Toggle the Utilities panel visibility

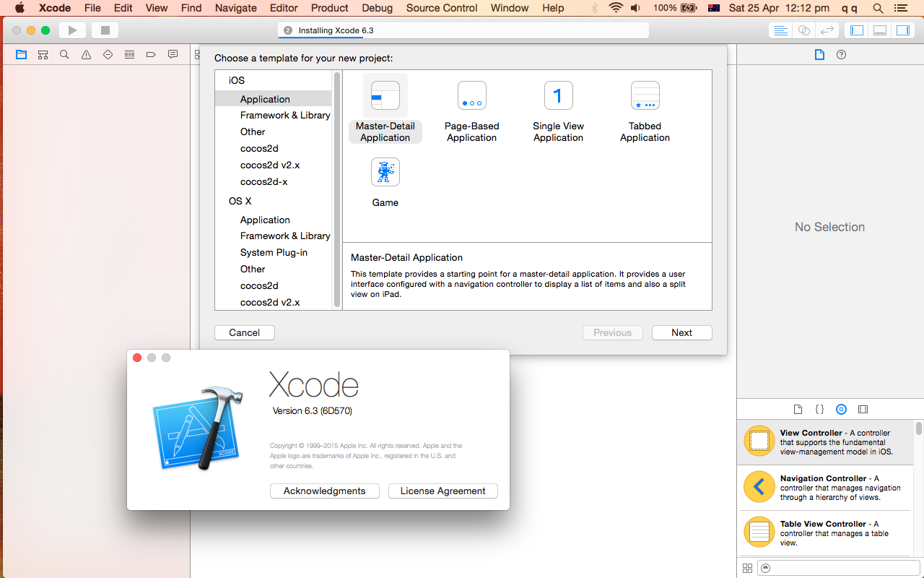pyautogui.click(x=903, y=30)
